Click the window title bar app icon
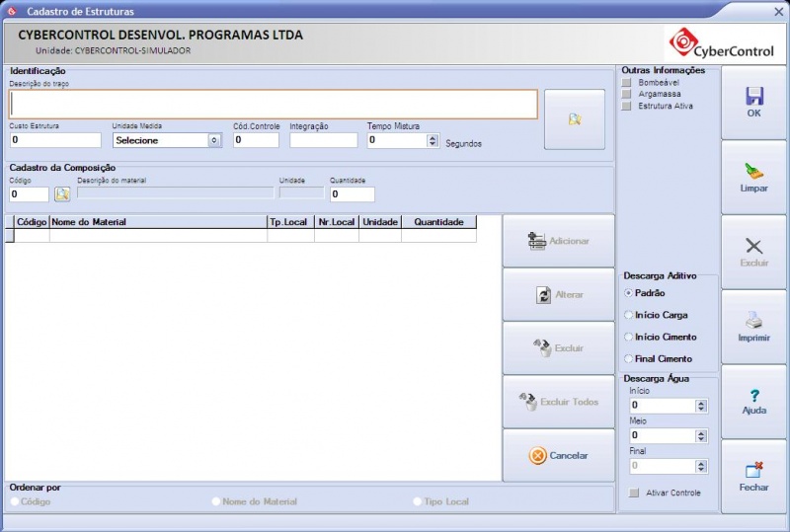The width and height of the screenshot is (790, 532). [x=12, y=11]
